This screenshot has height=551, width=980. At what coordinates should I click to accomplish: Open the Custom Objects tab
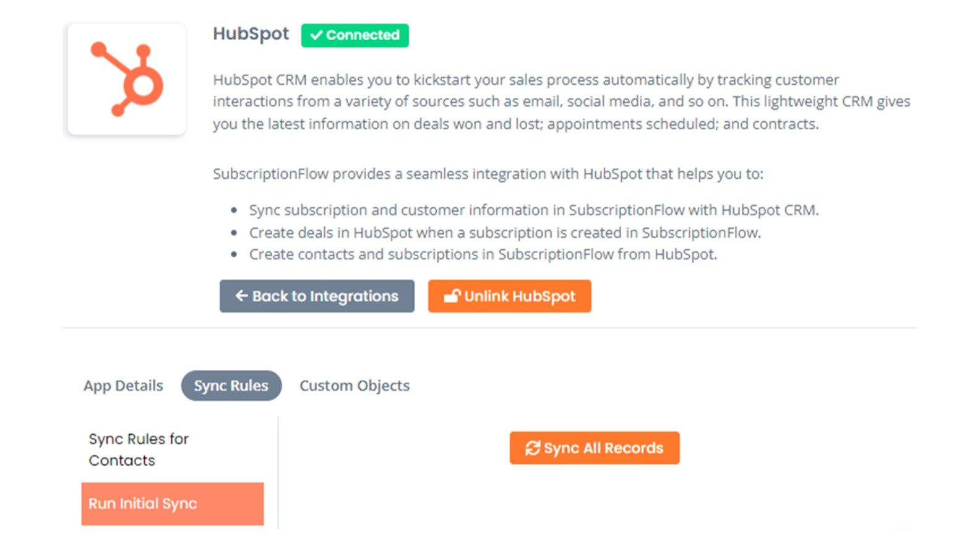tap(354, 385)
